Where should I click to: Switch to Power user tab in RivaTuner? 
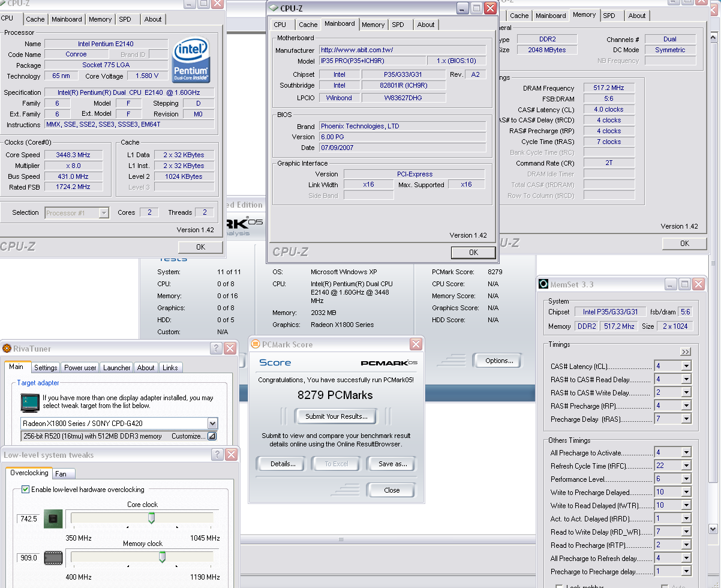click(x=80, y=368)
